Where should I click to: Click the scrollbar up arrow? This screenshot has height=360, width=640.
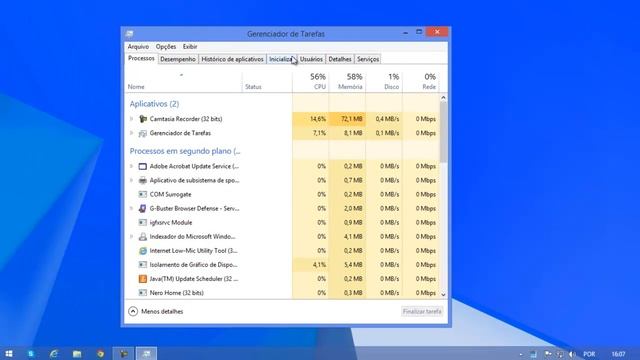point(443,98)
